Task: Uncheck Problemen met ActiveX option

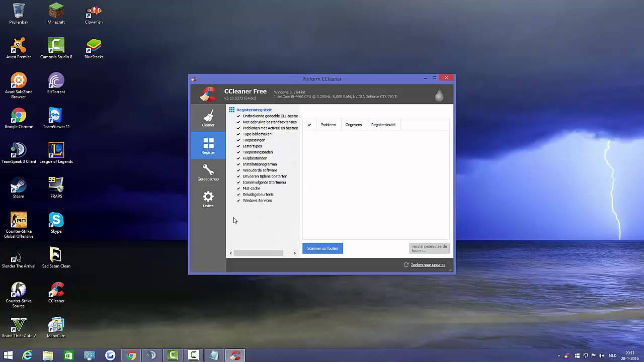Action: (238, 128)
